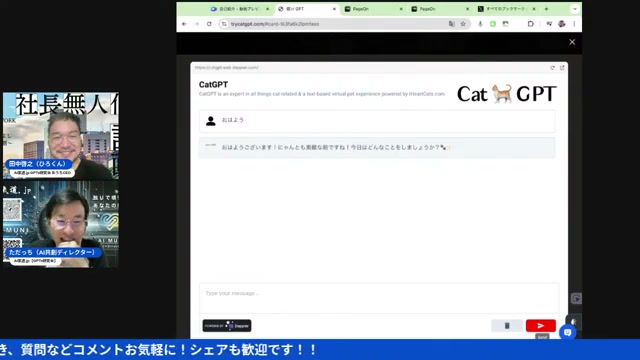Open a new browser tab with plus
Viewport: 640px width, 360px height.
click(x=546, y=9)
